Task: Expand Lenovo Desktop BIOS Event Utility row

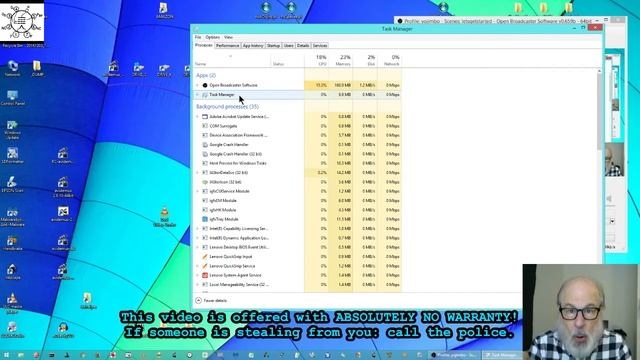Action: point(198,247)
